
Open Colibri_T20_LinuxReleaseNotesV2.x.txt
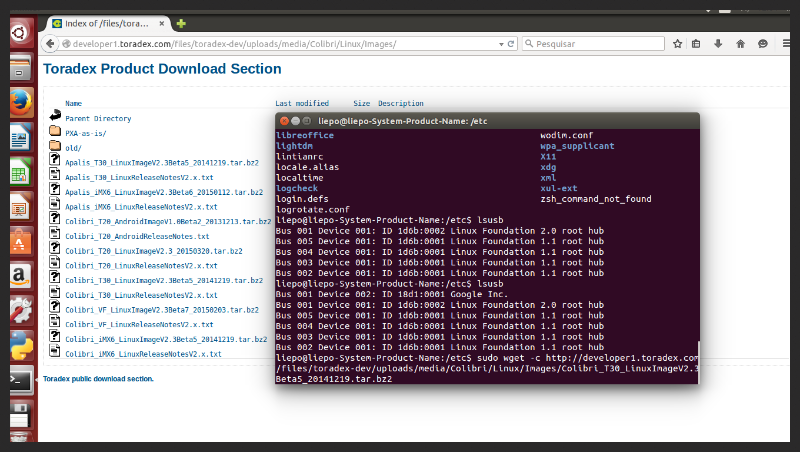tap(141, 266)
